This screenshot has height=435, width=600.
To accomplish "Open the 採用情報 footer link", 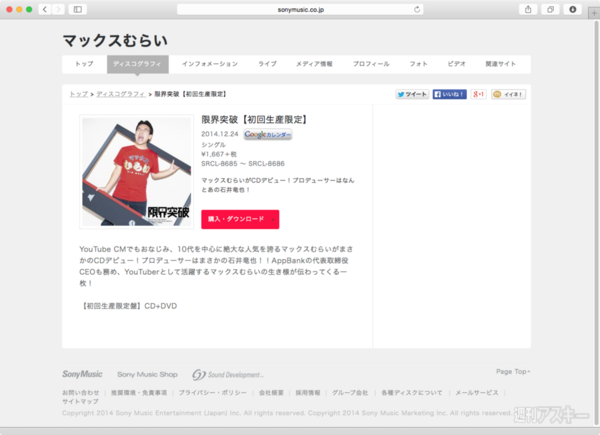I will pos(308,393).
